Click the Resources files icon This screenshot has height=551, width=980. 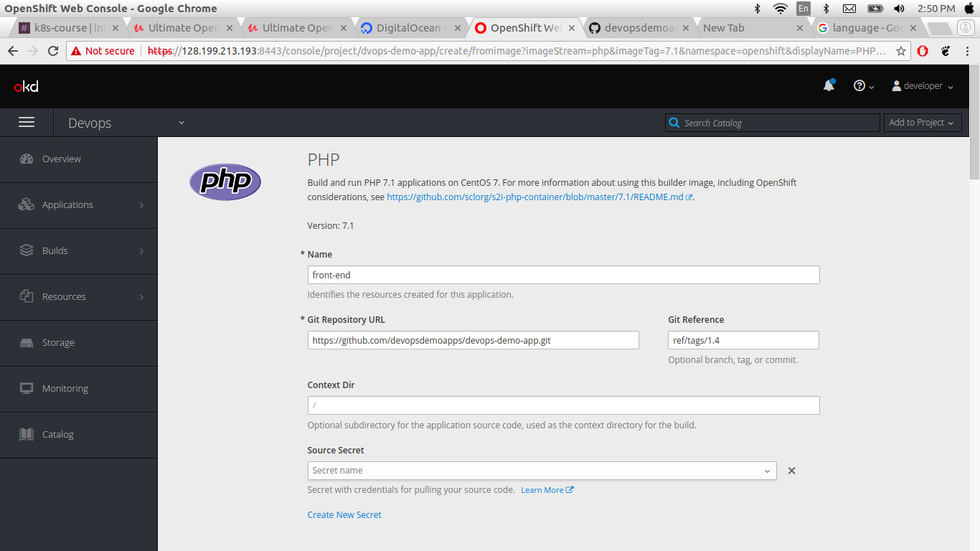[27, 296]
